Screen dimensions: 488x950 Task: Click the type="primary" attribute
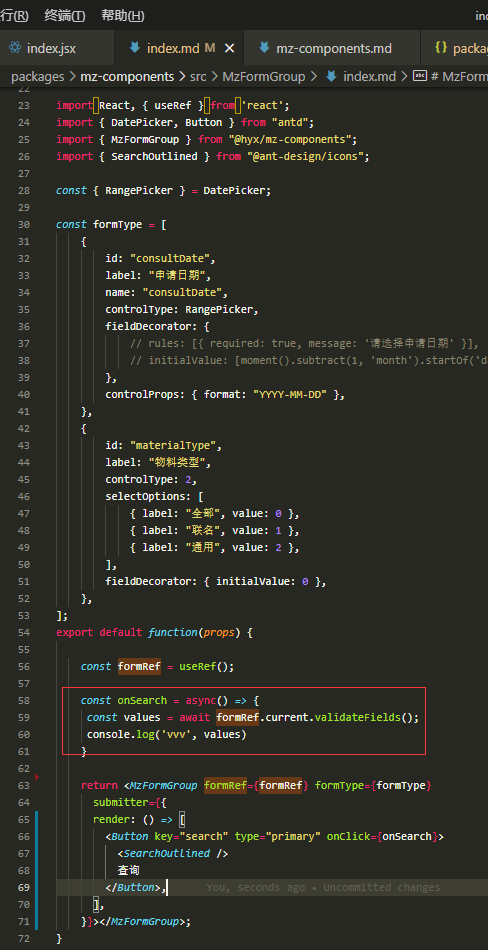pos(278,837)
